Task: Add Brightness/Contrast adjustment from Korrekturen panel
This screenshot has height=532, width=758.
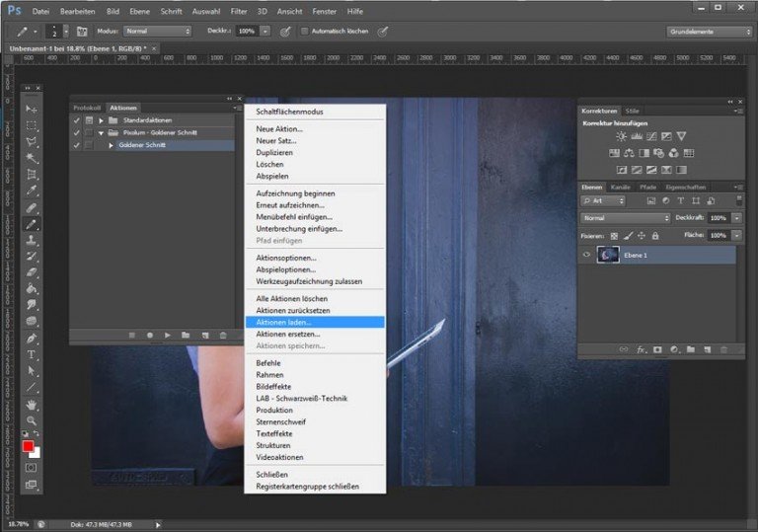Action: click(622, 136)
